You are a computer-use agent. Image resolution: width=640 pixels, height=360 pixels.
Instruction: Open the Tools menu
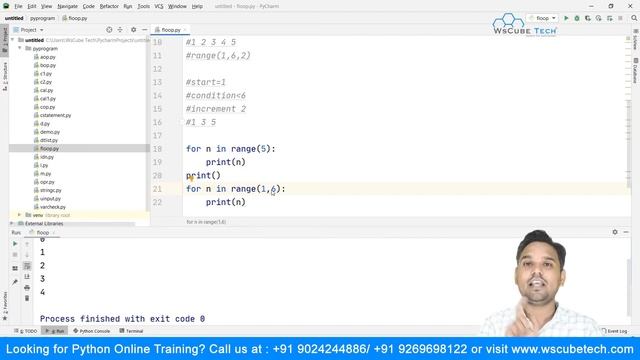[x=143, y=7]
